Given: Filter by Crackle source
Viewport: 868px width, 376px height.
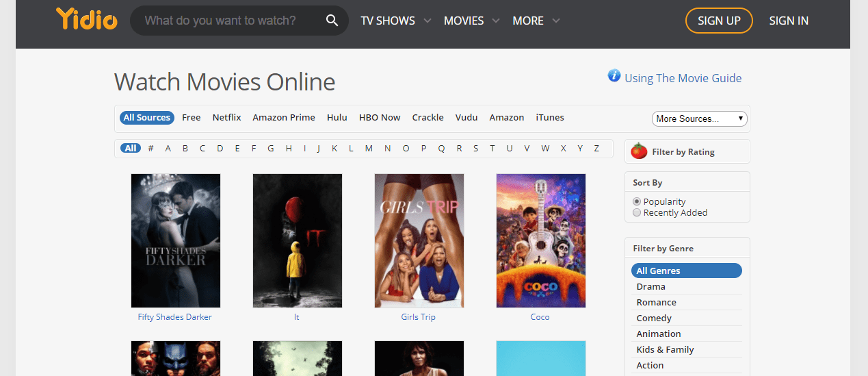Looking at the screenshot, I should click(428, 118).
